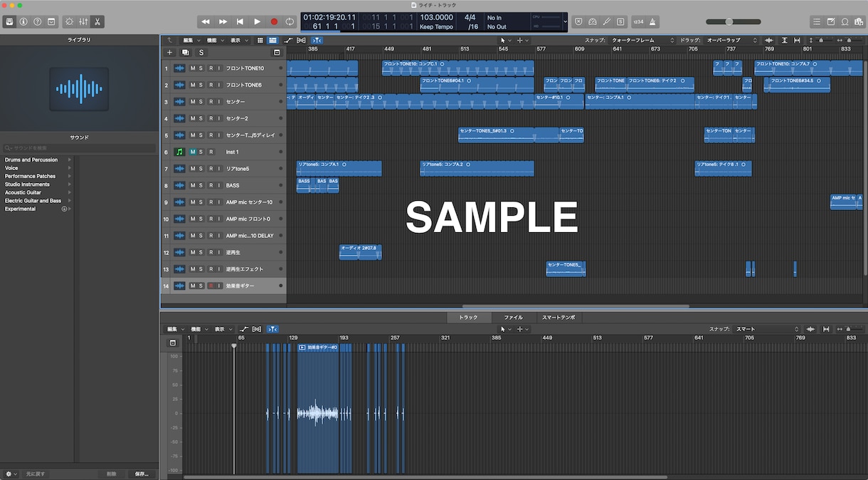Open the Mixer faders button

coord(83,21)
